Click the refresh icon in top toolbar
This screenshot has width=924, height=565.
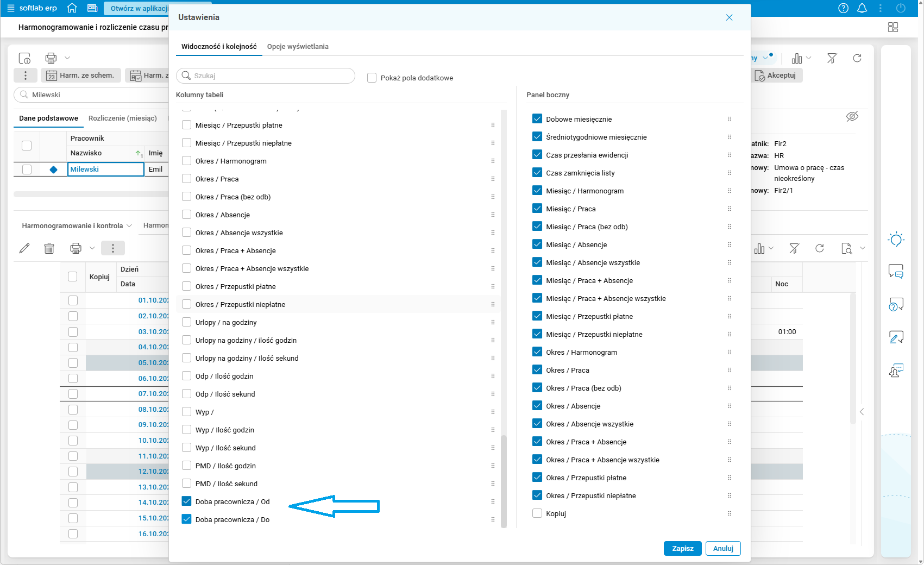(x=857, y=58)
